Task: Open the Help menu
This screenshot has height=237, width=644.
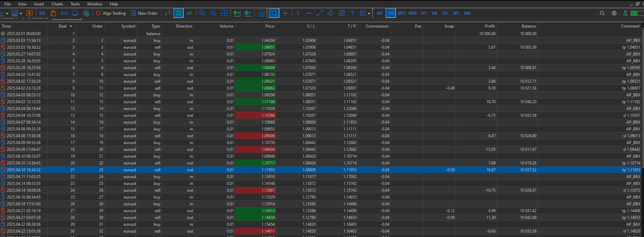Action: pyautogui.click(x=114, y=4)
